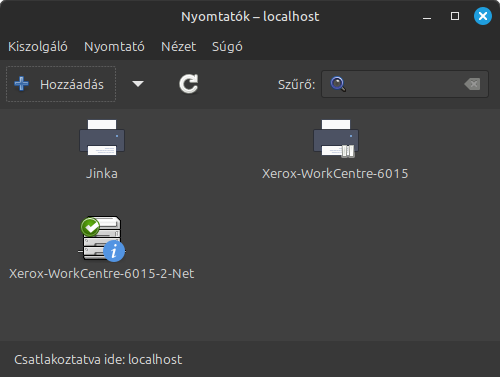The width and height of the screenshot is (500, 377).
Task: Click the 'Csatlakoztatva ide: localhost' status text
Action: pyautogui.click(x=98, y=360)
